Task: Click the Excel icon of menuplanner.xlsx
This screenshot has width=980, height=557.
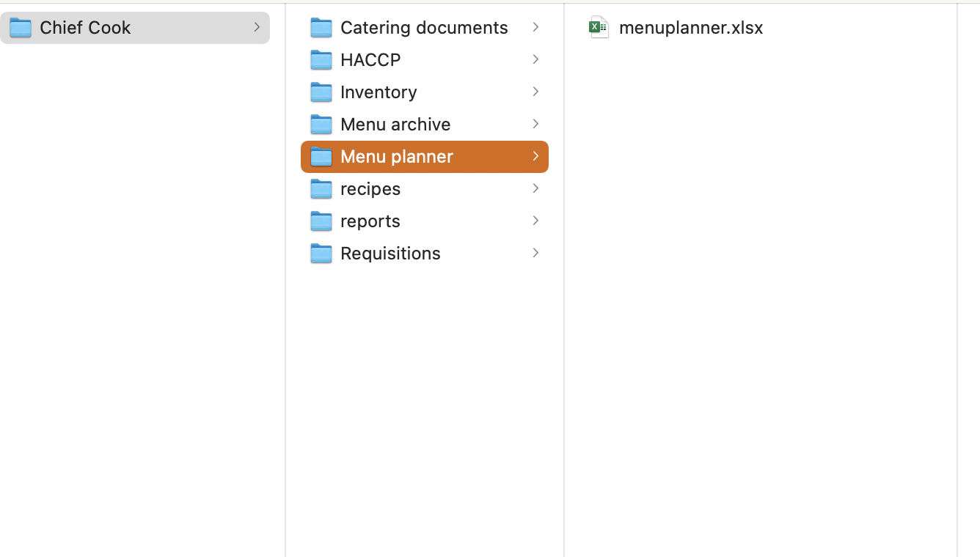Action: tap(599, 28)
